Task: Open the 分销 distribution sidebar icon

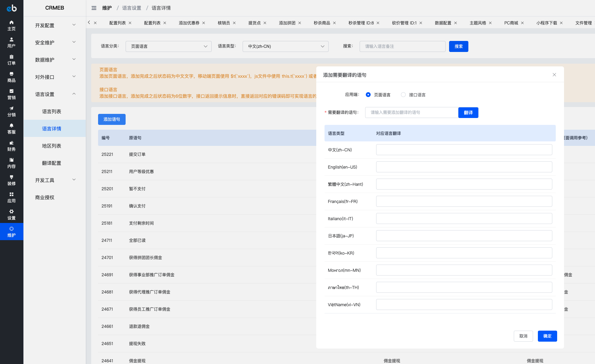Action: point(11,111)
